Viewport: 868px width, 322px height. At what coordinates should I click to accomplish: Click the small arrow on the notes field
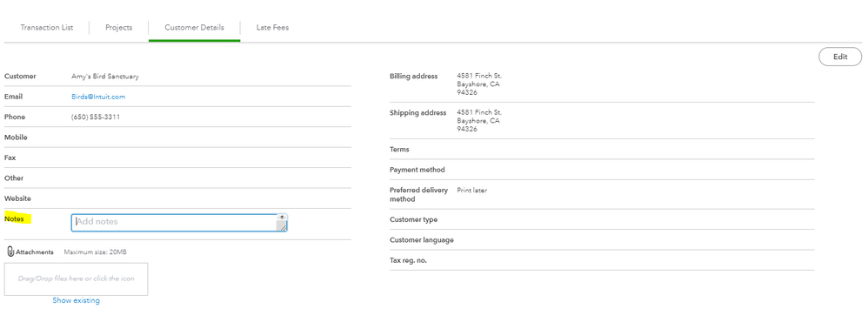tap(283, 218)
